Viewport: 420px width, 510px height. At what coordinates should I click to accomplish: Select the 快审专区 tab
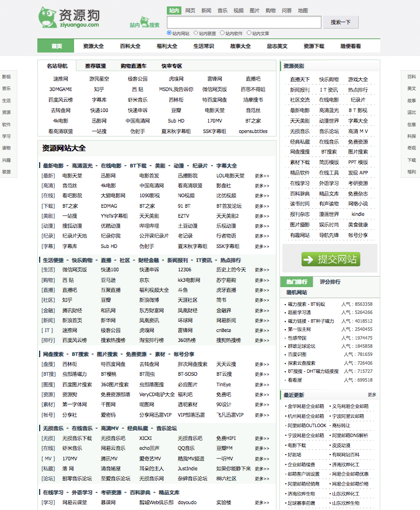pos(171,66)
